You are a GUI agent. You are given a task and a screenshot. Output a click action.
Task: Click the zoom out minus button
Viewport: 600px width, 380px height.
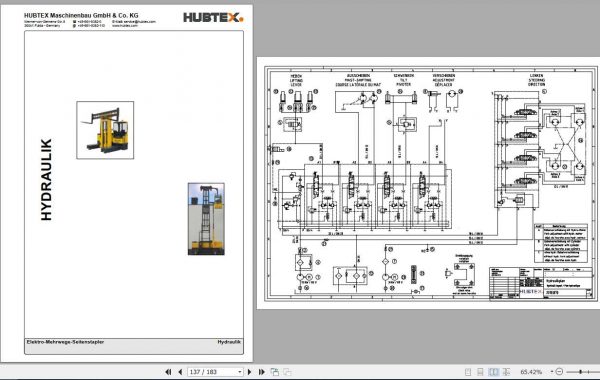[559, 372]
